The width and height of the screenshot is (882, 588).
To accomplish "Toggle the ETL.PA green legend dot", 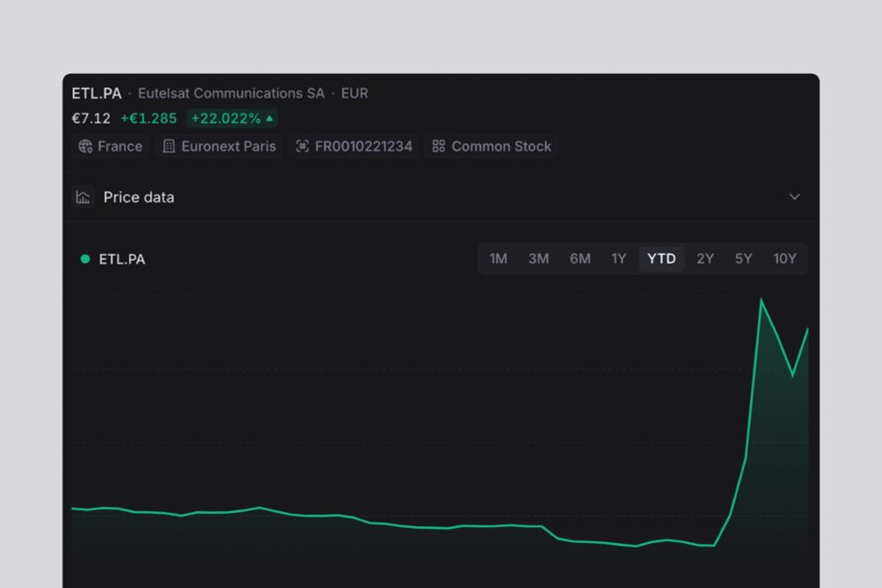I will [x=86, y=259].
